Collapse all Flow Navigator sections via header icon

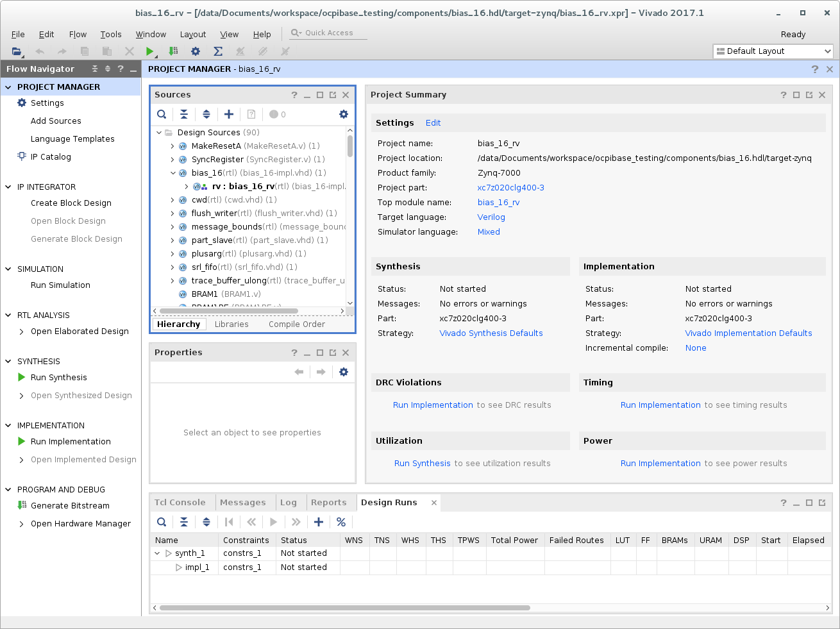tap(95, 69)
